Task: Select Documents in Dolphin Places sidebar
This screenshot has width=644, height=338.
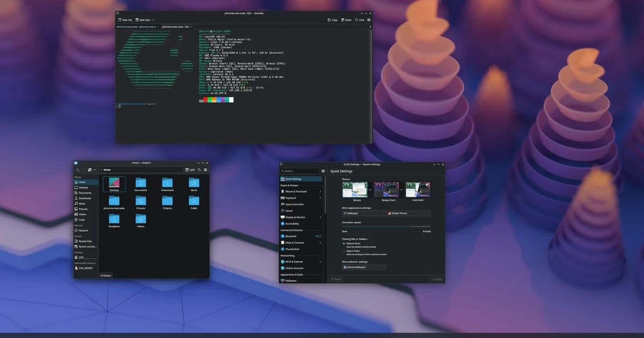Action: [x=86, y=193]
